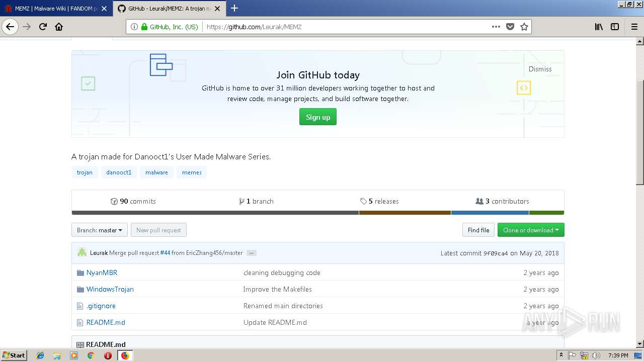View the 90 commits link
The height and width of the screenshot is (362, 644).
click(x=133, y=201)
